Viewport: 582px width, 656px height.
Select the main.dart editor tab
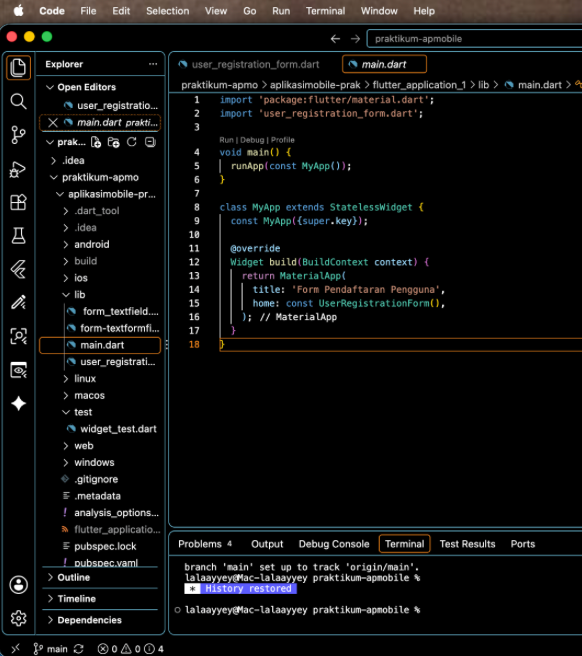click(x=384, y=64)
